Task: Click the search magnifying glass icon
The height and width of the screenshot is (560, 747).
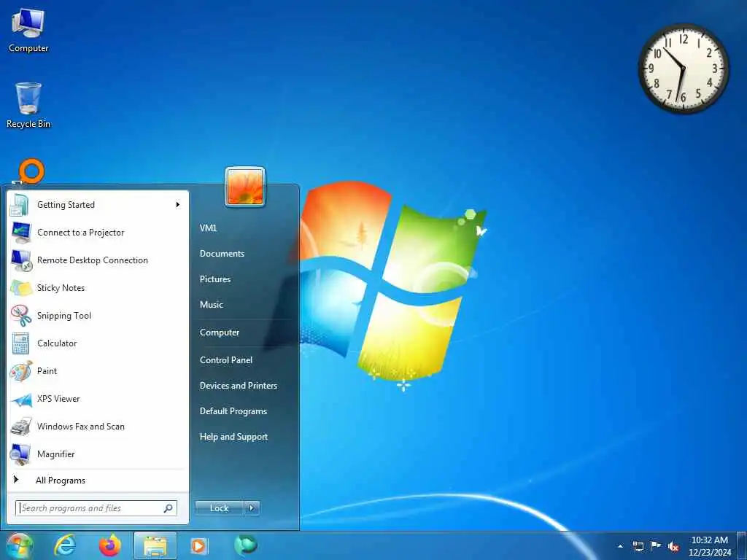Action: point(169,508)
